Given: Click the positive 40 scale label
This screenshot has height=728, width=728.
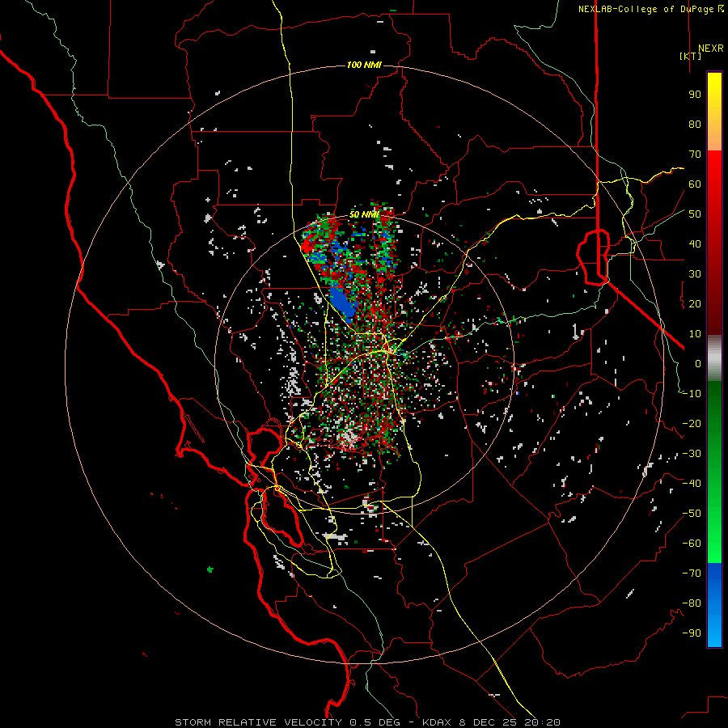Looking at the screenshot, I should click(x=695, y=243).
